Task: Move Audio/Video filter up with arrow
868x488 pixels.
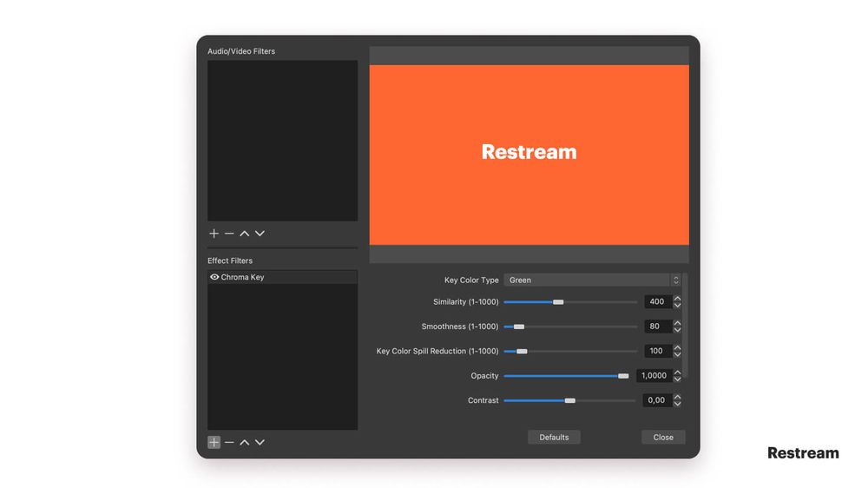Action: tap(245, 234)
